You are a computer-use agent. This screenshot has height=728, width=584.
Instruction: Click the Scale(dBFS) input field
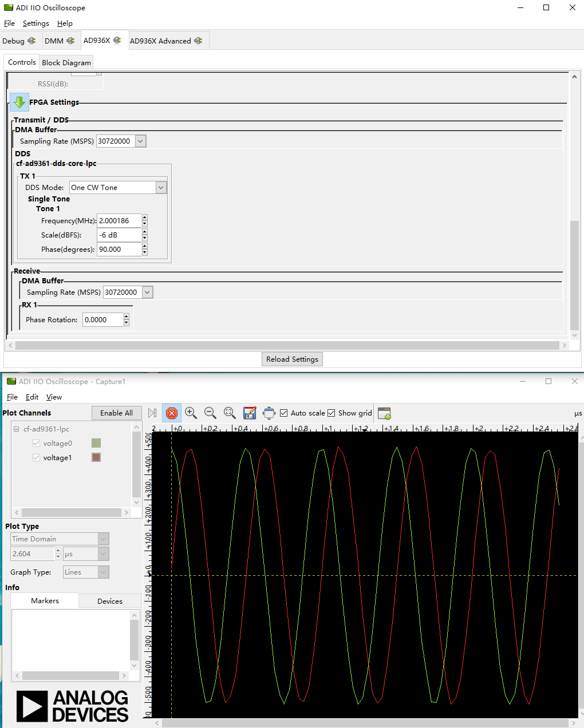point(119,235)
